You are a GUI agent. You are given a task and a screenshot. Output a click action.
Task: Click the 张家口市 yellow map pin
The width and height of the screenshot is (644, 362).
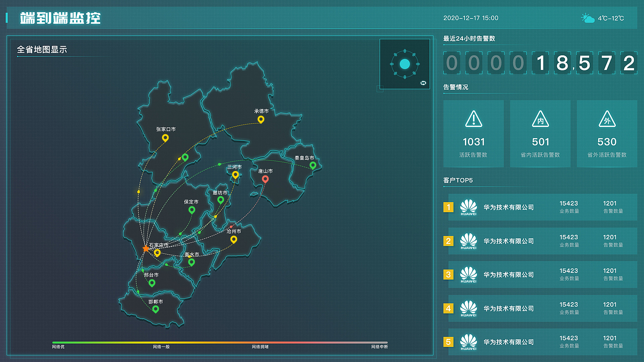(165, 138)
